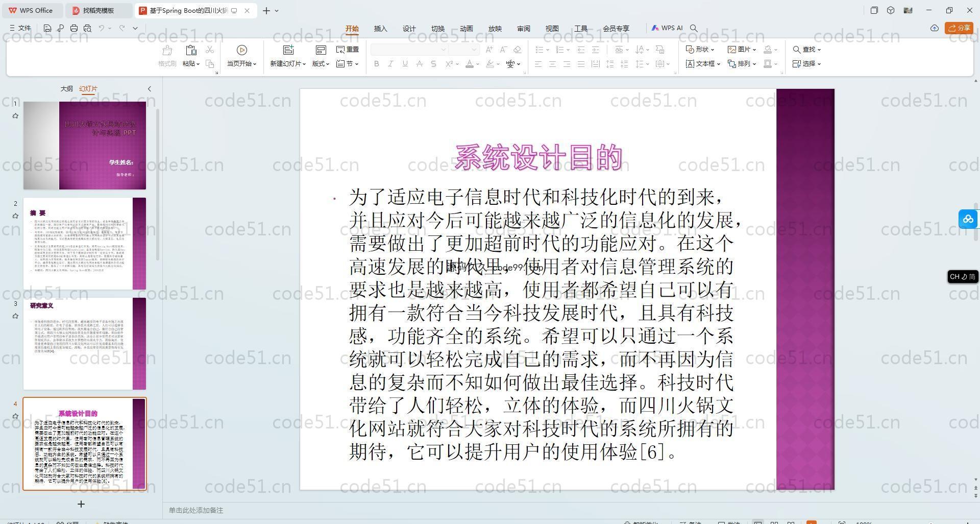Viewport: 980px width, 524px height.
Task: Click the Format Painter (格式刷) icon
Action: (167, 50)
